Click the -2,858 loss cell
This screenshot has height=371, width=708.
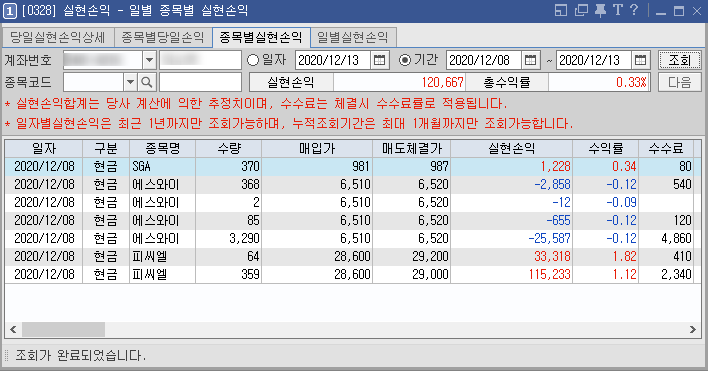pyautogui.click(x=512, y=184)
